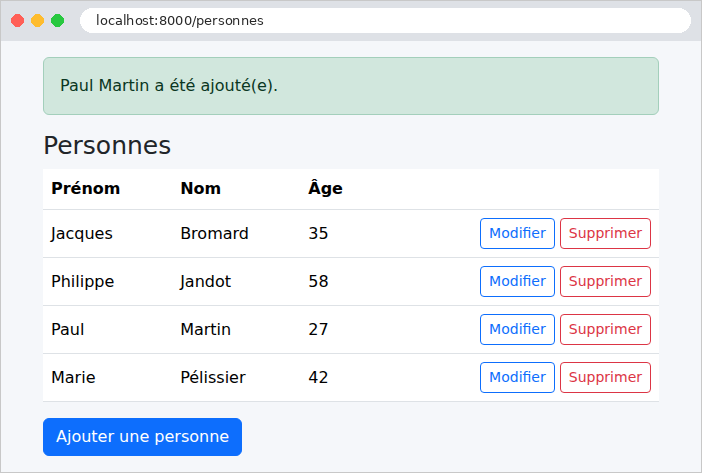Click the Ajouter une personne button
The image size is (702, 473).
142,437
